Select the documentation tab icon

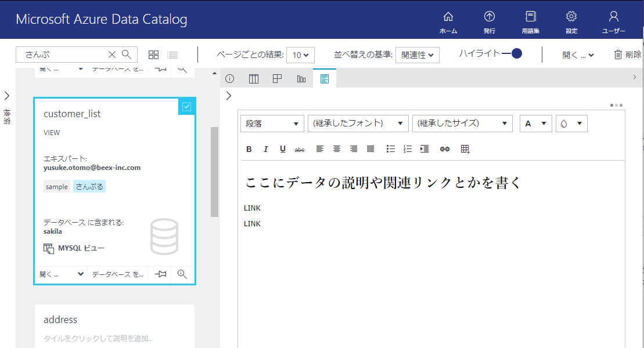point(325,78)
